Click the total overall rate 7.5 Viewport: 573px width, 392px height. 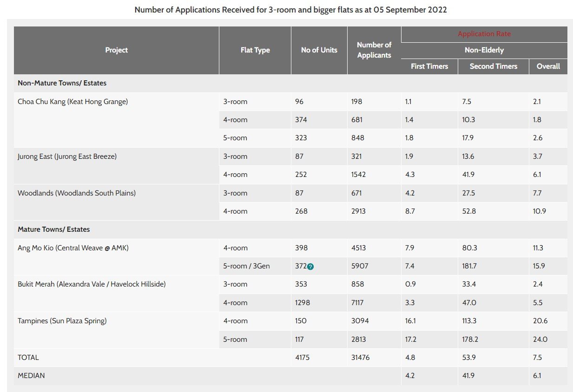pos(538,358)
